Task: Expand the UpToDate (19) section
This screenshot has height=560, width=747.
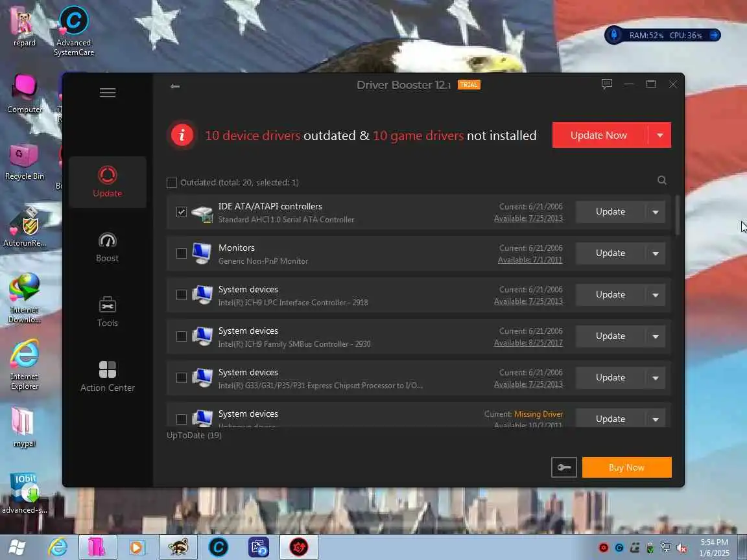Action: click(194, 436)
